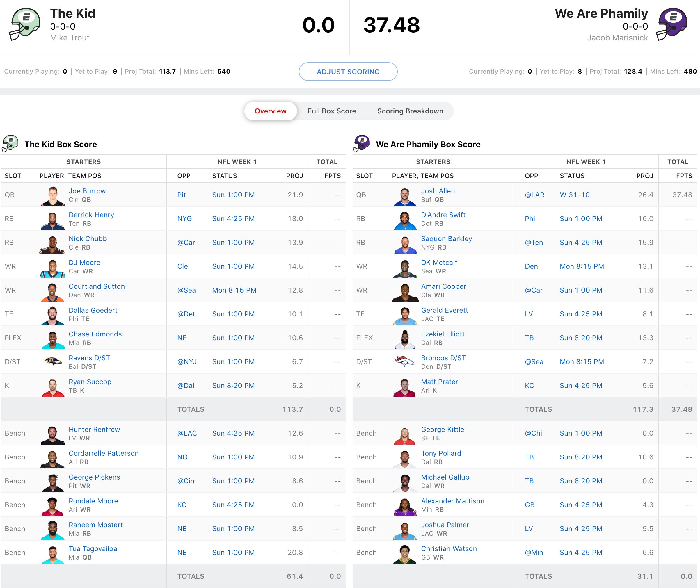
Task: Click Broncos D/ST team logo
Action: [x=404, y=361]
